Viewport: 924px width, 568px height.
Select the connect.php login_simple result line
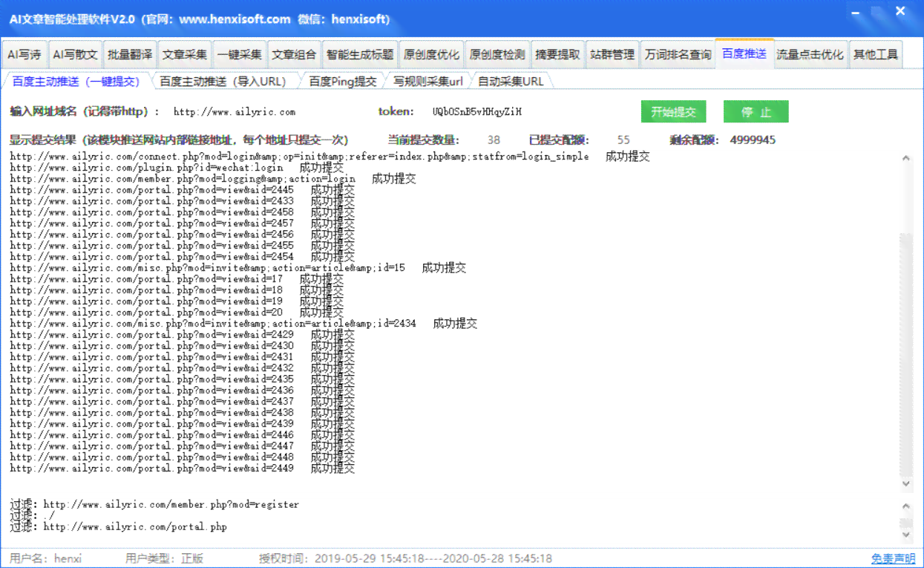(x=330, y=157)
